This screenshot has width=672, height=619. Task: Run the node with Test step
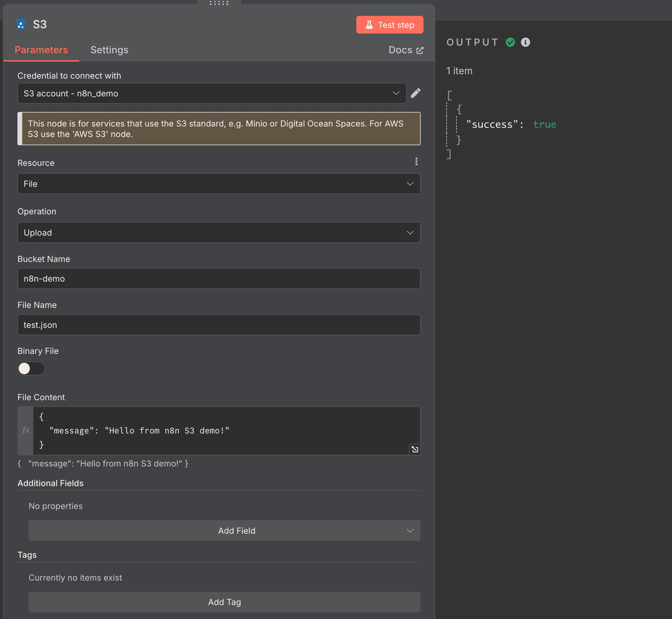pyautogui.click(x=389, y=24)
